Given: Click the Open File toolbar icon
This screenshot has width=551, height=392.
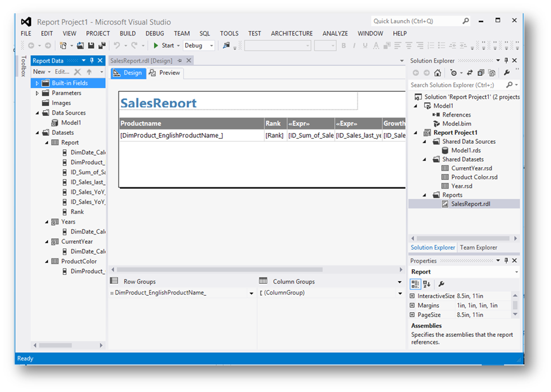Looking at the screenshot, I should point(81,45).
